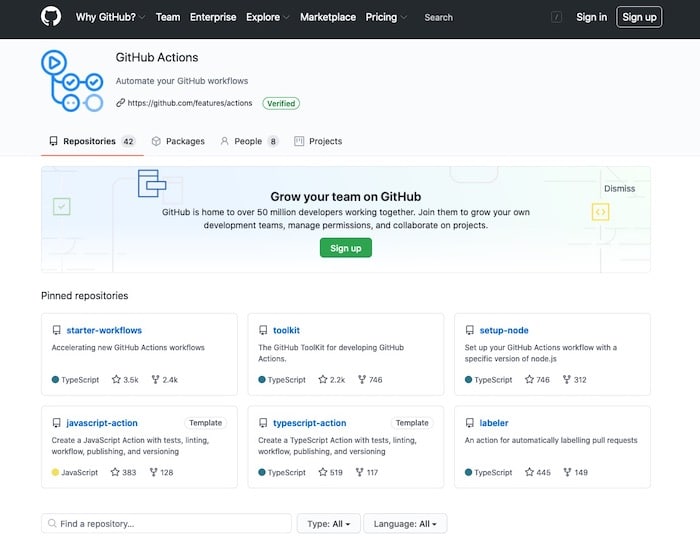
Task: Open the star count 519 of typescript-action
Action: 330,472
